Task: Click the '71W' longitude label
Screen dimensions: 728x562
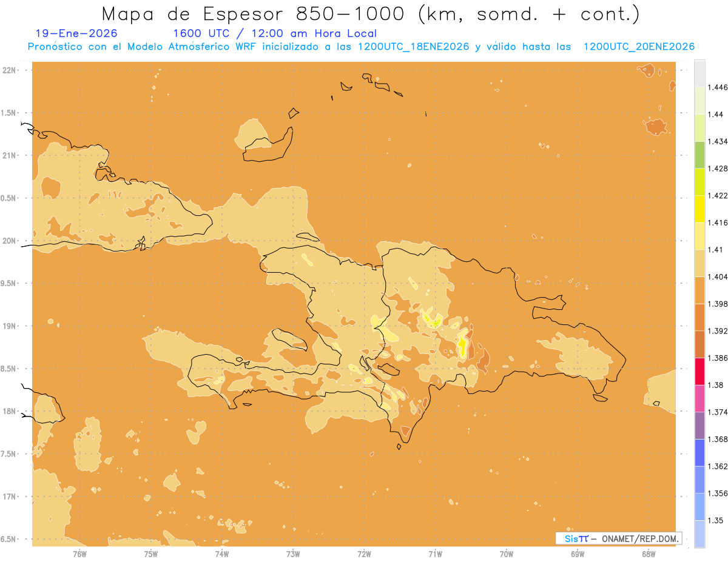Action: tap(435, 554)
